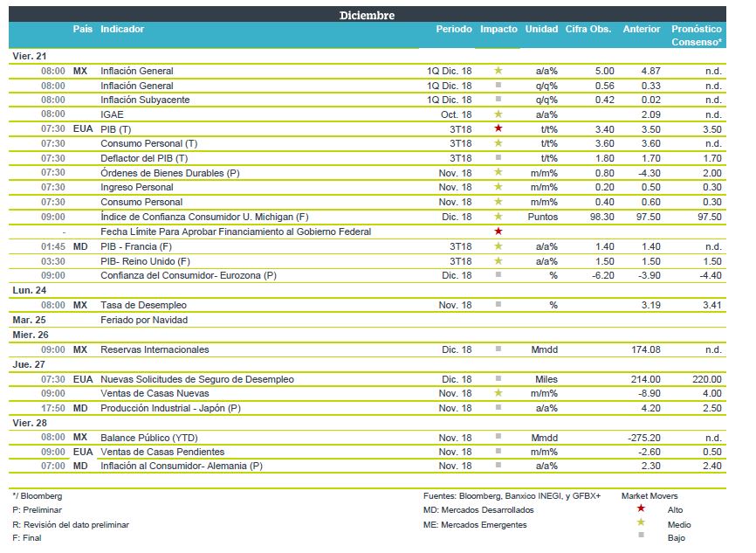Click the yellow star on the Consumo Personal (T) row
The width and height of the screenshot is (756, 553).
498,142
